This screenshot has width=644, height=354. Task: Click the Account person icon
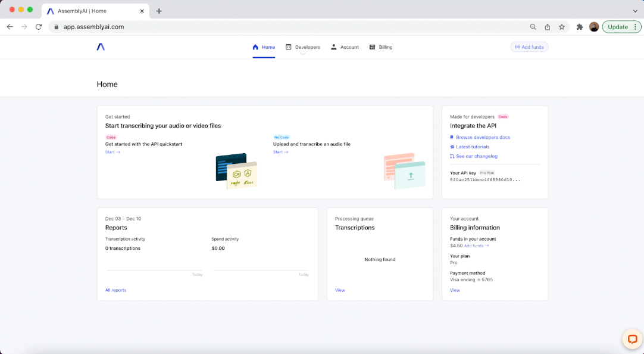coord(333,47)
